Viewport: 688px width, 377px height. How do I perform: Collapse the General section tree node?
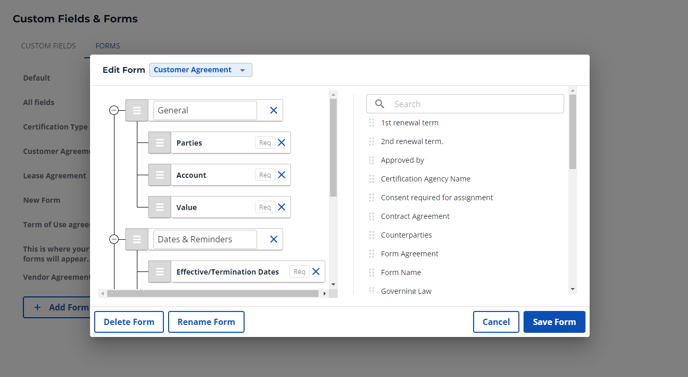coord(114,110)
